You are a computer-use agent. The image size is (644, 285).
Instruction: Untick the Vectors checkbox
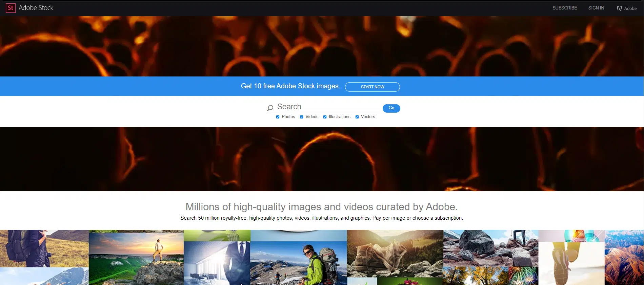point(357,117)
